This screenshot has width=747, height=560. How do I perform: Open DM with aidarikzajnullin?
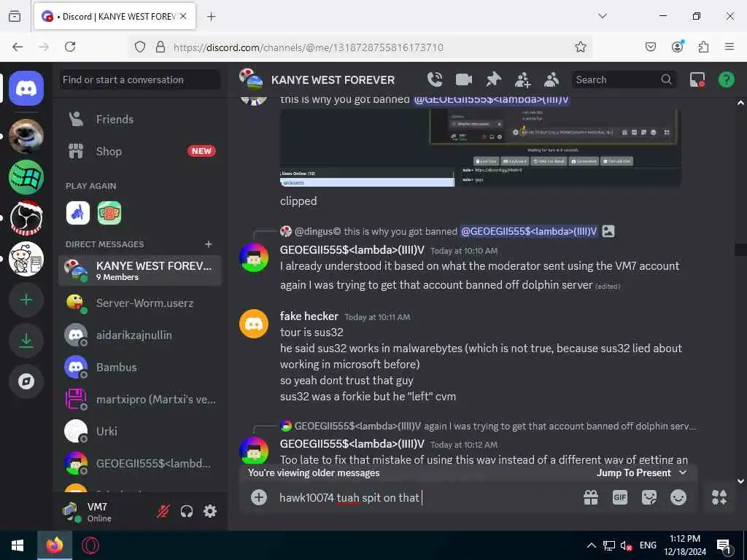tap(140, 335)
